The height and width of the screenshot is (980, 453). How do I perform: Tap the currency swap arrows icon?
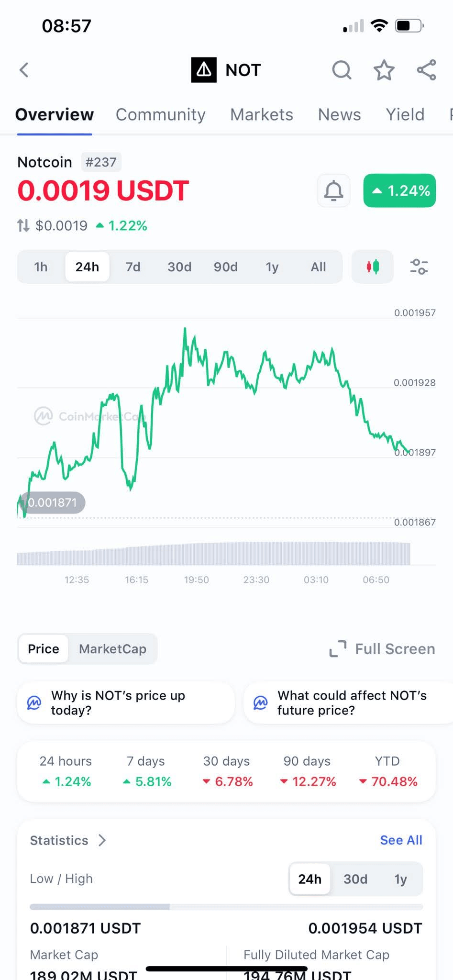click(x=23, y=225)
